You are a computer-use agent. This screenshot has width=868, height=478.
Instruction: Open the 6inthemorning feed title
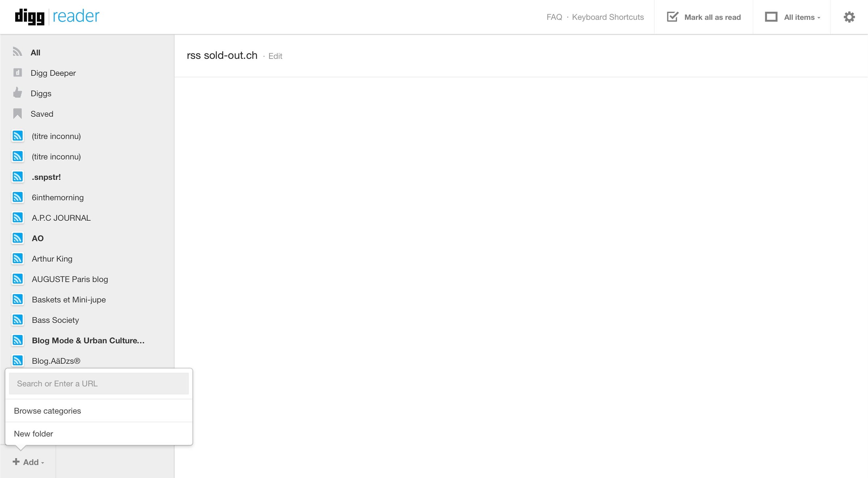point(58,198)
